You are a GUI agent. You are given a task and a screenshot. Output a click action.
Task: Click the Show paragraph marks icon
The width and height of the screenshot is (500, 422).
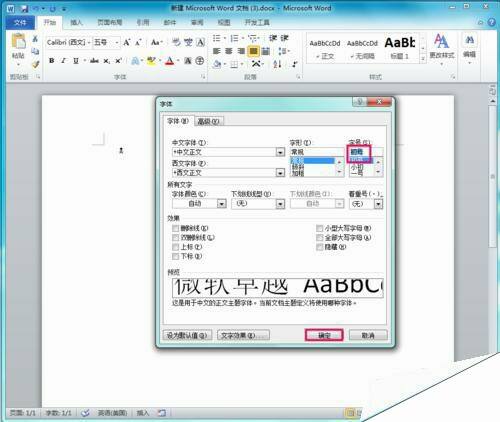pyautogui.click(x=294, y=64)
